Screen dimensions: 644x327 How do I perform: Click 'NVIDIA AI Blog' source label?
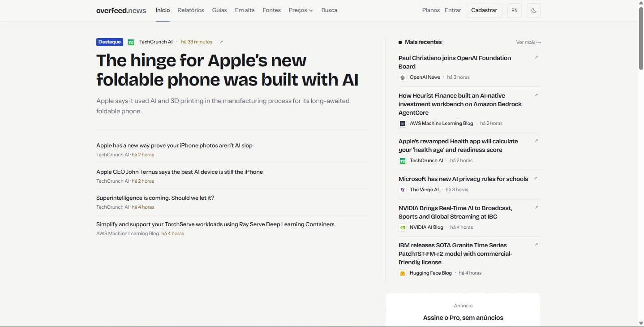tap(426, 228)
